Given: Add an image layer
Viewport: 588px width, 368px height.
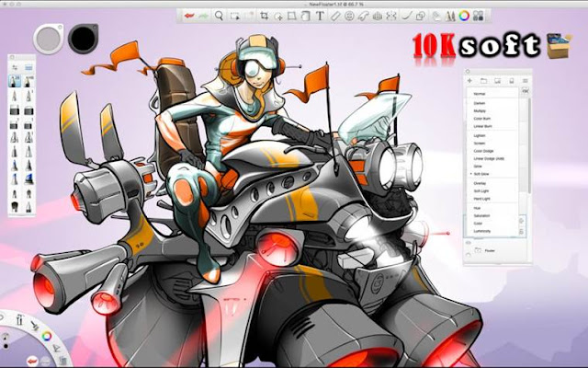Looking at the screenshot, I should click(x=497, y=81).
